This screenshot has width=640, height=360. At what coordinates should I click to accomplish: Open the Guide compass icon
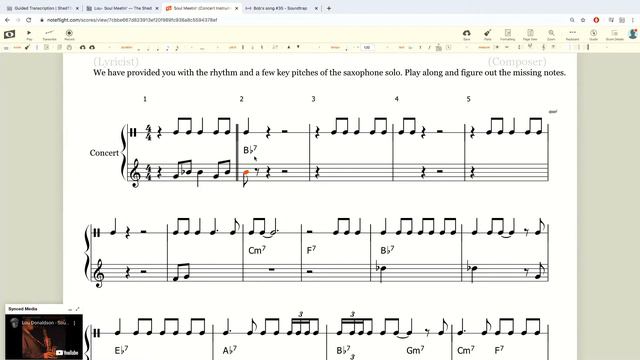[593, 35]
